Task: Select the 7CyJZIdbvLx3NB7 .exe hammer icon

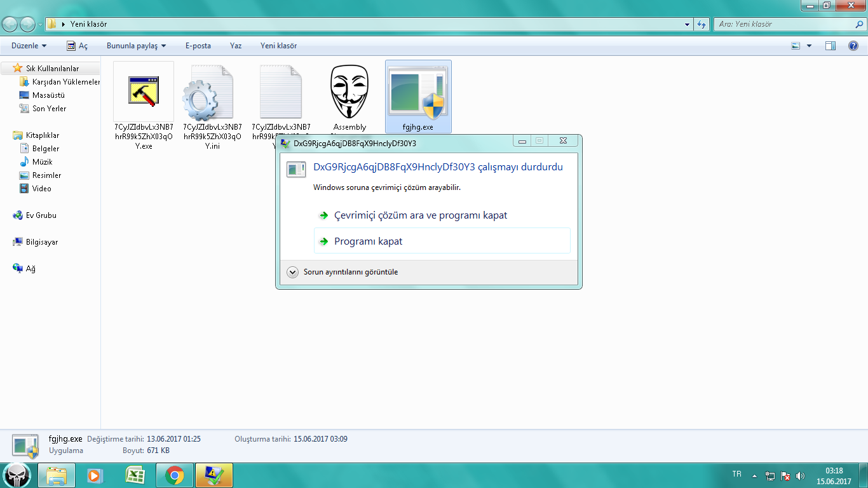Action: point(144,91)
